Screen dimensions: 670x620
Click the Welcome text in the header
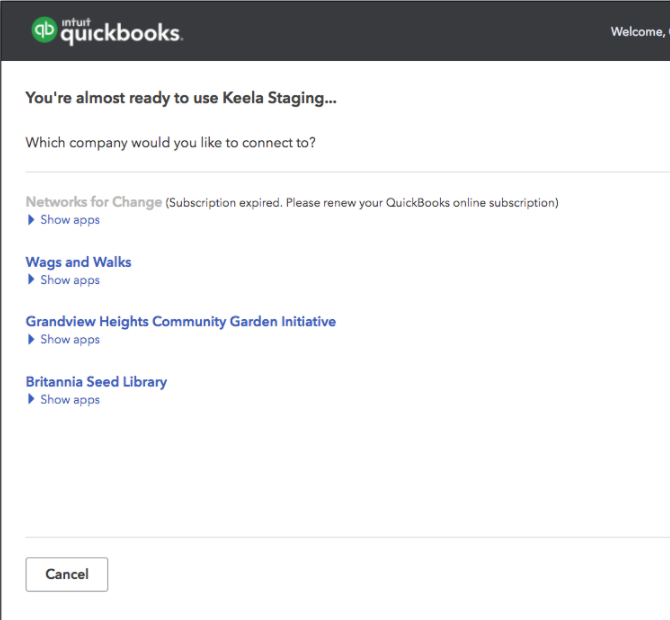pos(640,32)
